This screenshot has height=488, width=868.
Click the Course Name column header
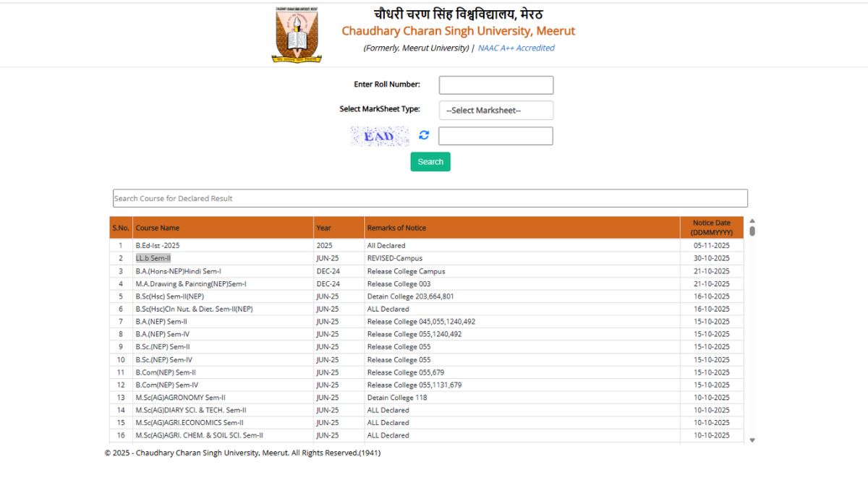point(158,228)
